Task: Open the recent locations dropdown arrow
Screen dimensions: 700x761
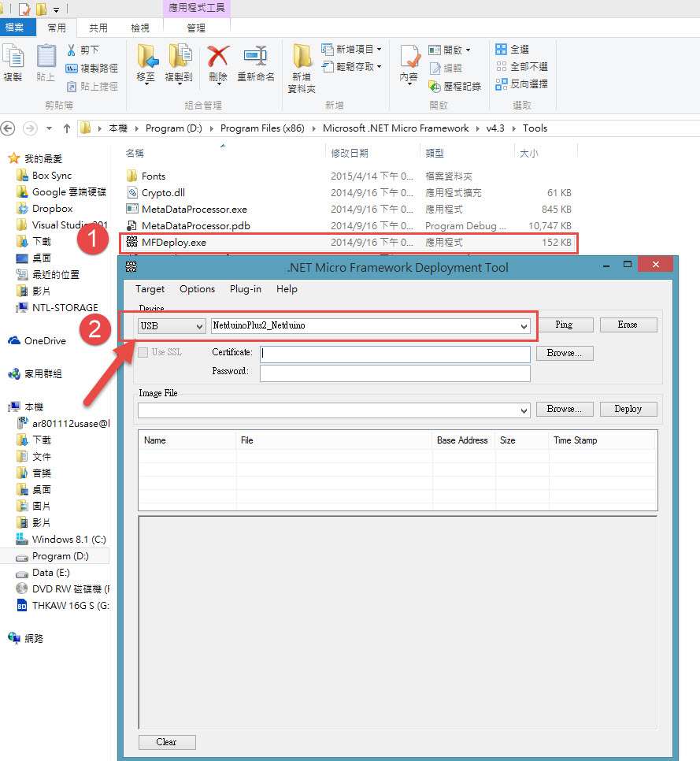Action: click(49, 128)
